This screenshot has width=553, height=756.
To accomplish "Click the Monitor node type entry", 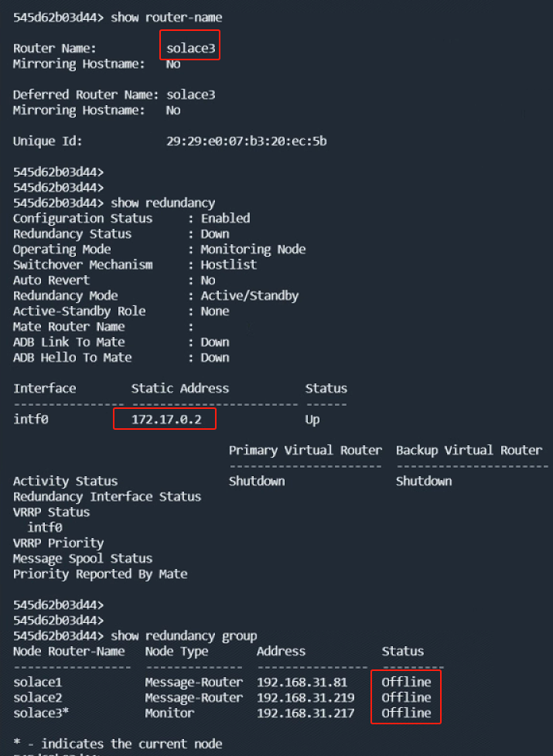I will tap(169, 713).
